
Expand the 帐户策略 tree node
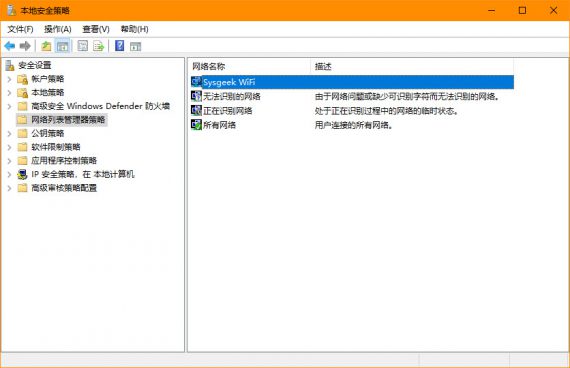click(9, 79)
